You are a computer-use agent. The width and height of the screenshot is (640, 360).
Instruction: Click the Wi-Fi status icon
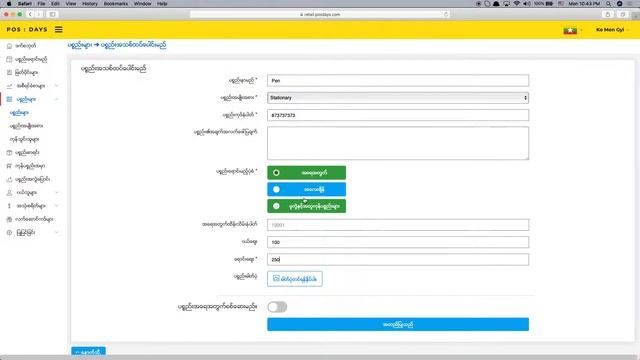coord(516,4)
